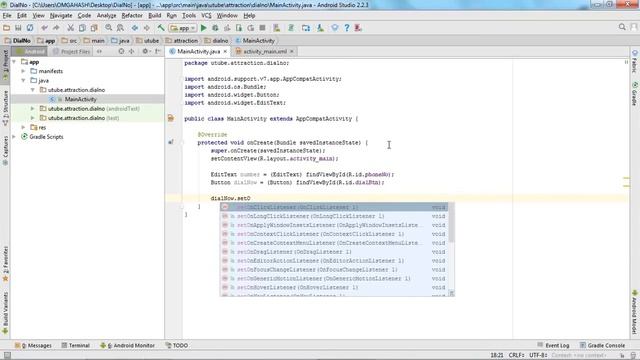
Task: Open the Android Model right side tab
Action: point(635,312)
